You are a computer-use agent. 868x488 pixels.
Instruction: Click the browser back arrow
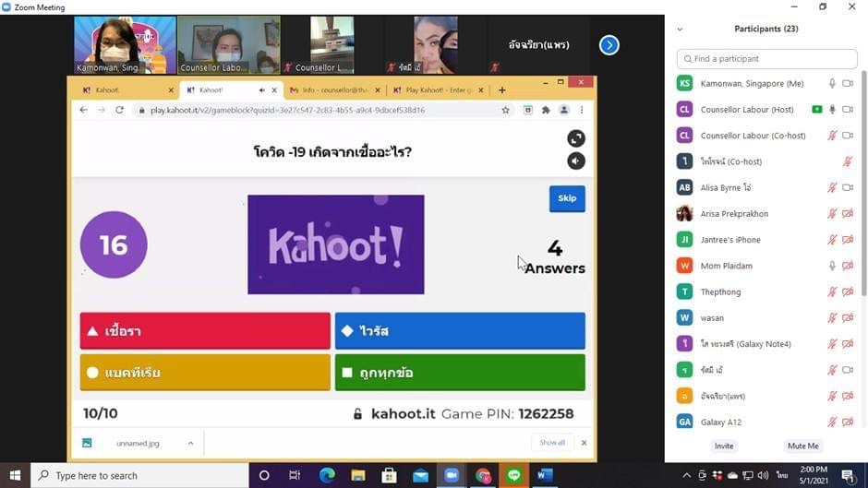tap(83, 110)
